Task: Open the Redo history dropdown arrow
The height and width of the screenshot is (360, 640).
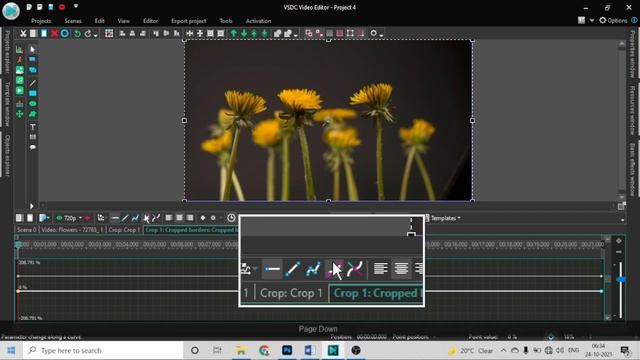Action: coord(96,35)
